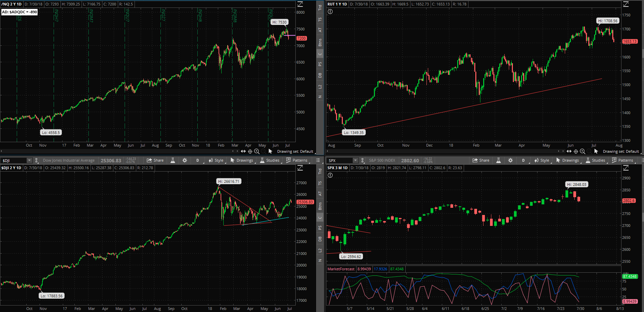Open Studies in the $DJI chart toolbar

click(x=270, y=160)
